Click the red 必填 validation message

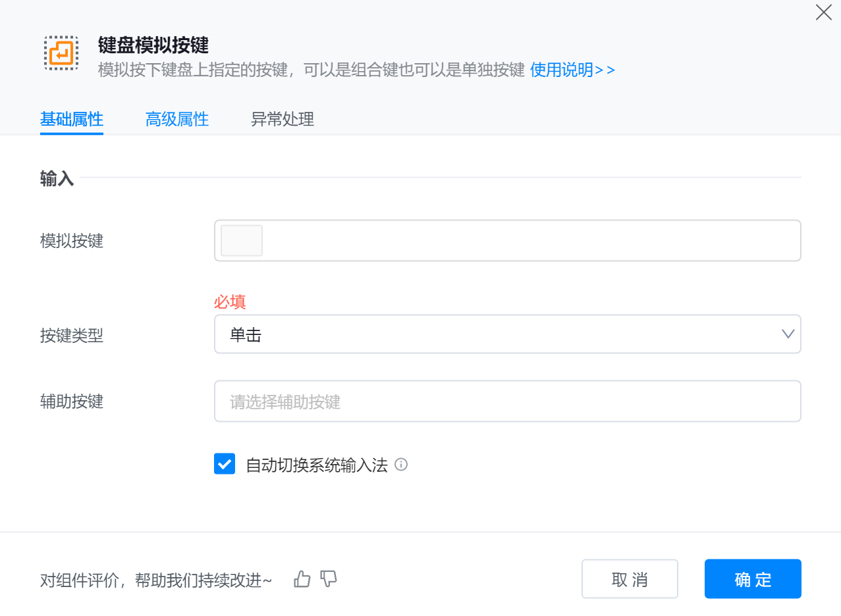click(230, 302)
